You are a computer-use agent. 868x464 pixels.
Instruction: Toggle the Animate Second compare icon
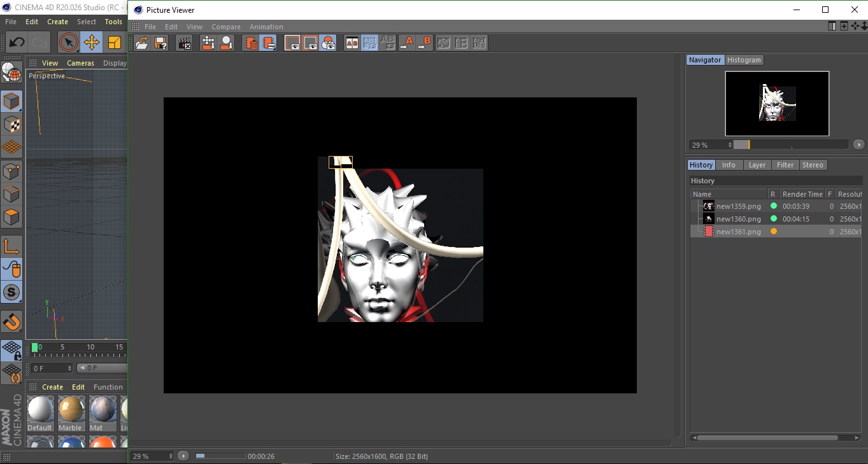click(x=369, y=43)
